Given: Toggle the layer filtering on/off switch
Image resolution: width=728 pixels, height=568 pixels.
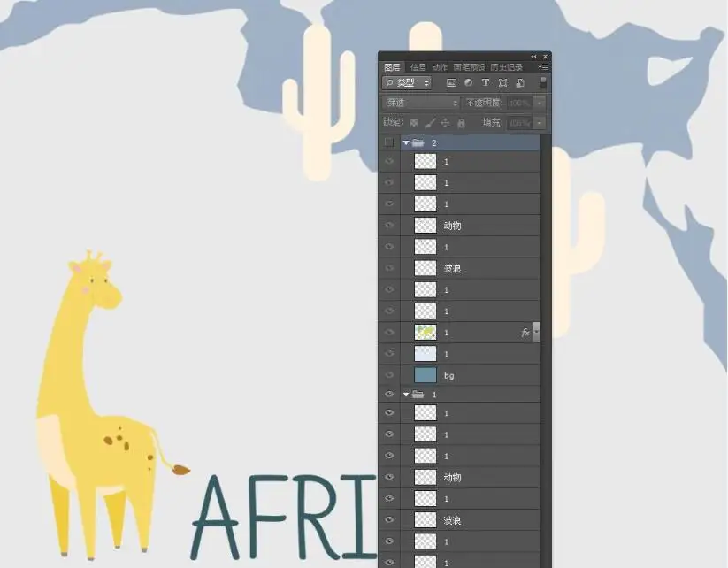Looking at the screenshot, I should 543,82.
